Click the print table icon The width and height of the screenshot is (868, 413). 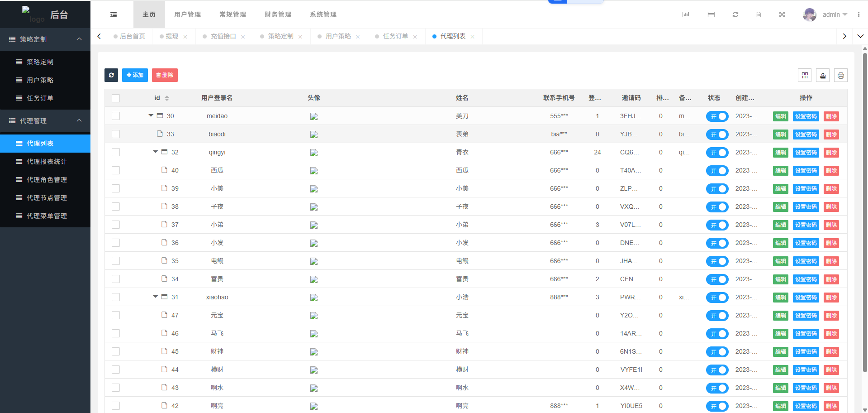point(841,76)
